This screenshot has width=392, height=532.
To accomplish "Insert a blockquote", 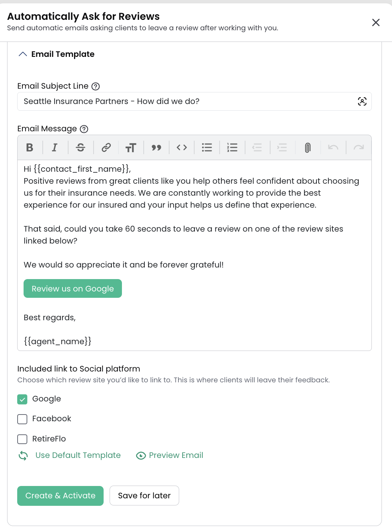I will [156, 147].
